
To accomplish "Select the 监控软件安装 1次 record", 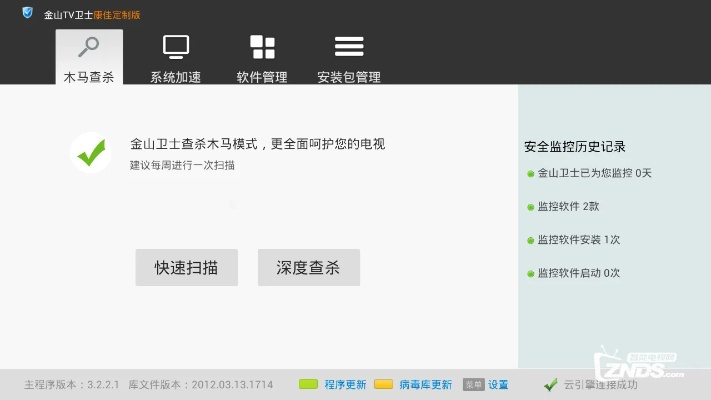I will point(578,240).
